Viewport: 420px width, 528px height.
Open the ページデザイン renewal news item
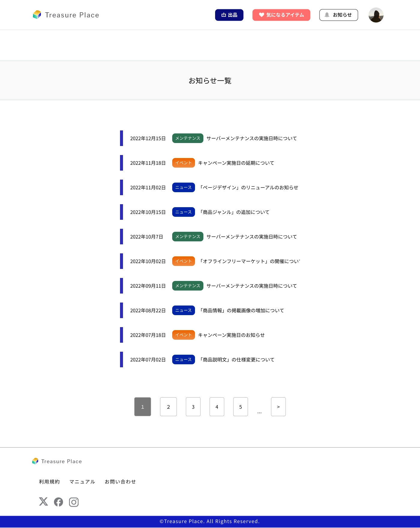[249, 188]
